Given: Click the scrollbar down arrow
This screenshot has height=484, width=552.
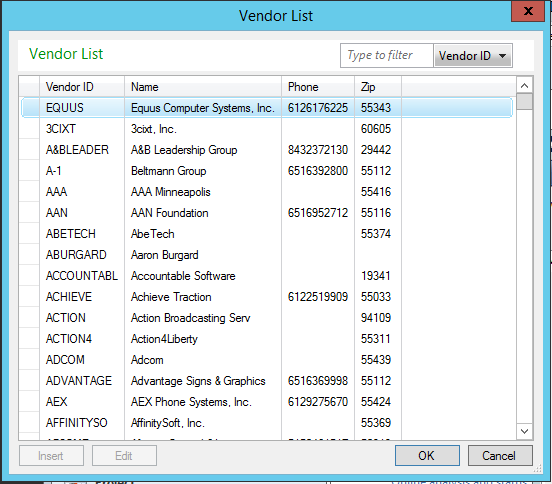Looking at the screenshot, I should (524, 431).
